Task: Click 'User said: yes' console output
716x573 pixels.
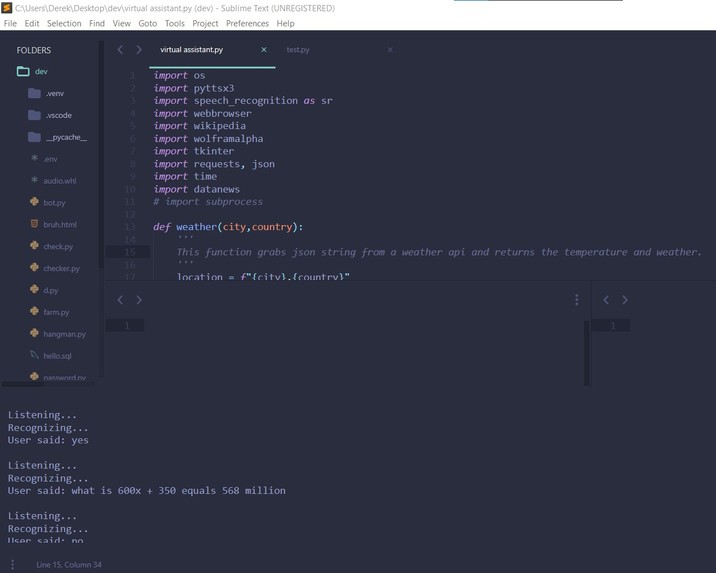Action: [x=48, y=441]
